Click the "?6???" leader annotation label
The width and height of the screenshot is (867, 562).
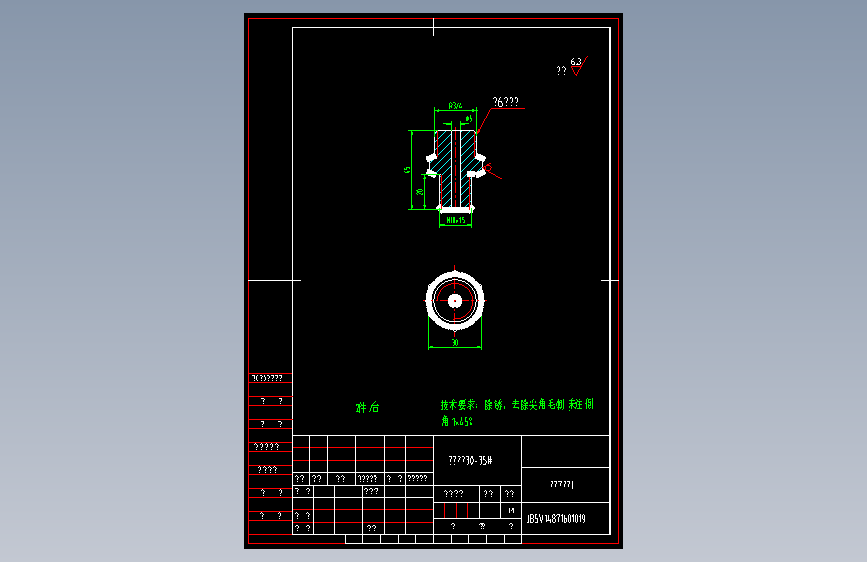tap(505, 102)
